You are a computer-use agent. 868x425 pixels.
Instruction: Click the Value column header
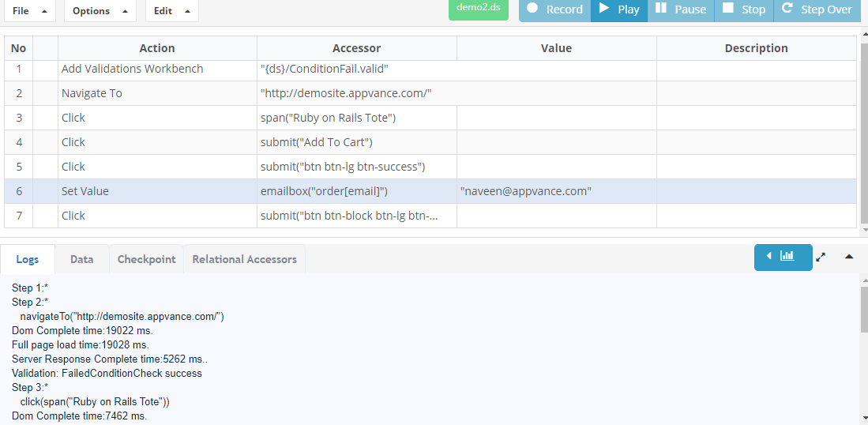coord(557,48)
